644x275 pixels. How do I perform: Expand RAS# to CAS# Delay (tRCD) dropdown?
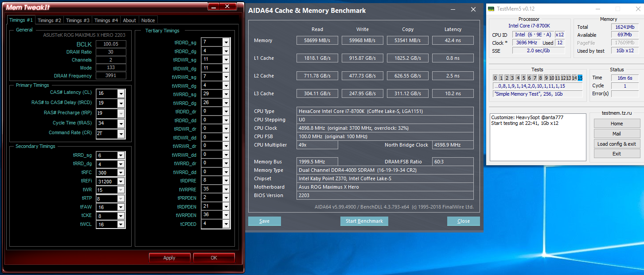pyautogui.click(x=121, y=104)
